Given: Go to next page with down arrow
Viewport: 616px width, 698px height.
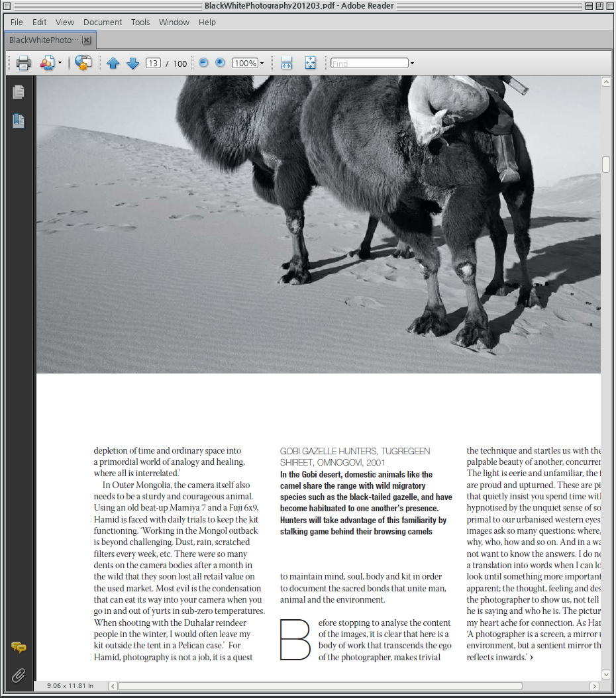Looking at the screenshot, I should pos(132,63).
